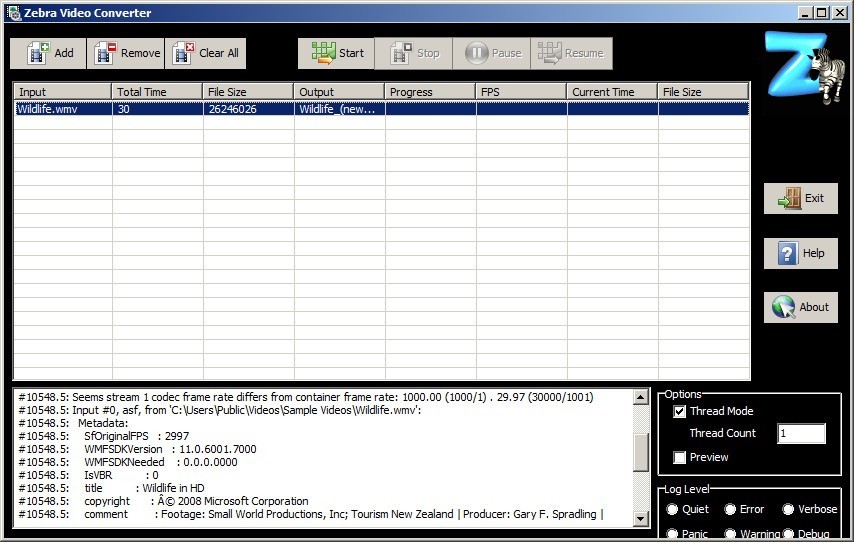
Task: Click the log line starting Input #0, asf
Action: (220, 410)
